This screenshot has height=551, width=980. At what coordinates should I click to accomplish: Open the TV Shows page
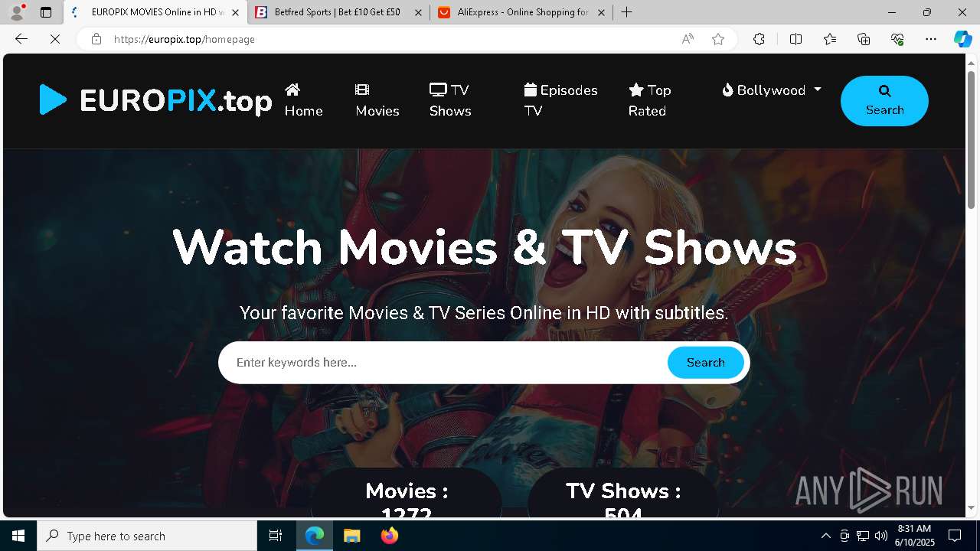450,100
